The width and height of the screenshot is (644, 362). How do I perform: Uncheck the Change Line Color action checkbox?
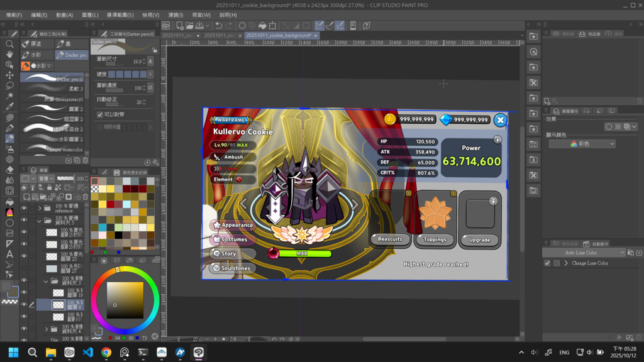547,263
